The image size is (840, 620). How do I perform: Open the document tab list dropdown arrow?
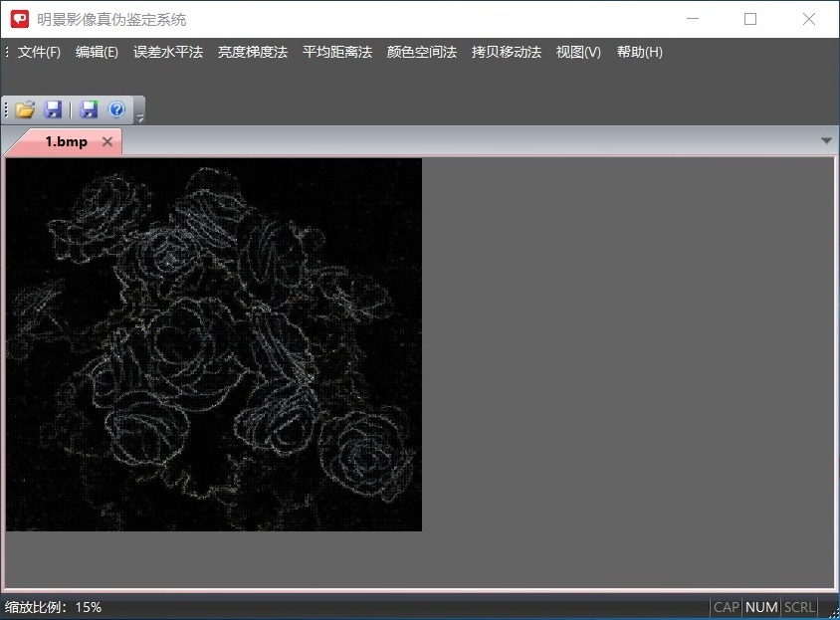(826, 140)
